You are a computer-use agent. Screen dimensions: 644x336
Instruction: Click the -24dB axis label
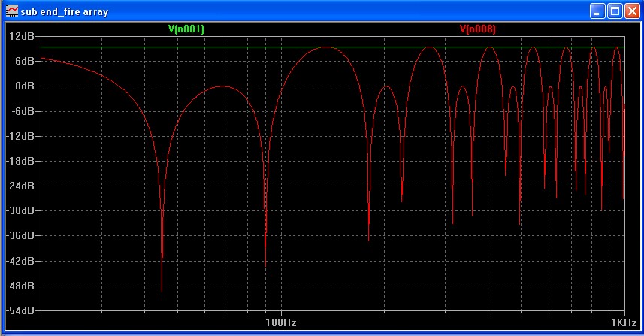pos(20,186)
